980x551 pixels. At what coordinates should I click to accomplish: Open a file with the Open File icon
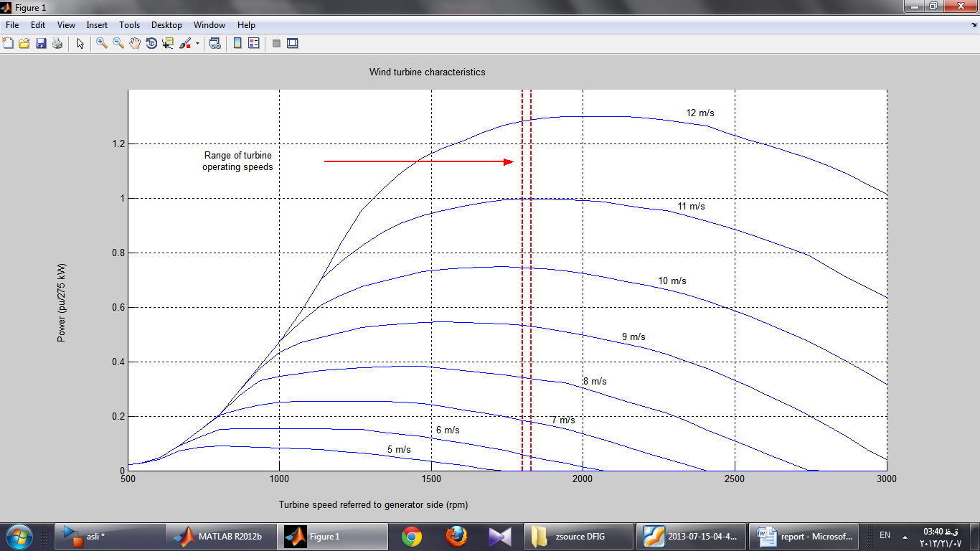24,44
